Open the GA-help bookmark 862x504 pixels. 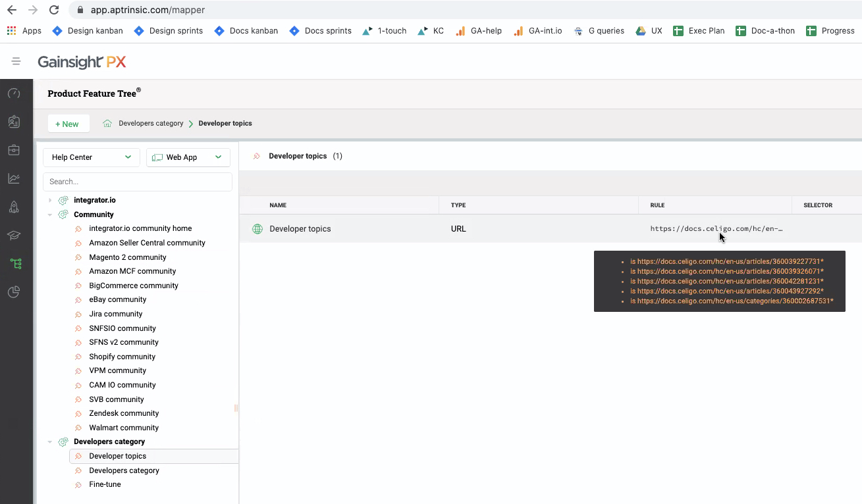479,30
